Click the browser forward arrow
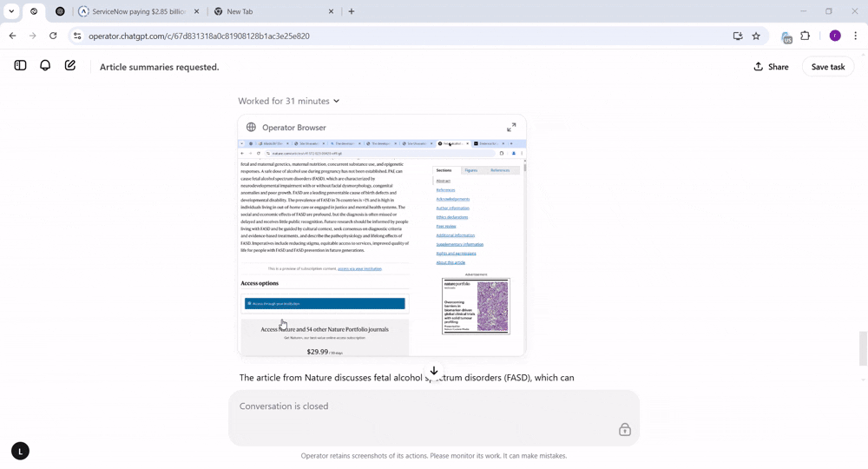This screenshot has width=868, height=469. pyautogui.click(x=33, y=36)
